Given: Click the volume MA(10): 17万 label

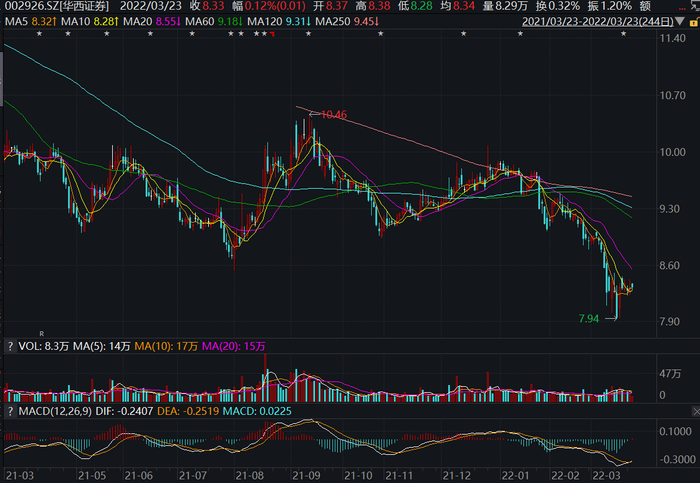Looking at the screenshot, I should pos(166,346).
